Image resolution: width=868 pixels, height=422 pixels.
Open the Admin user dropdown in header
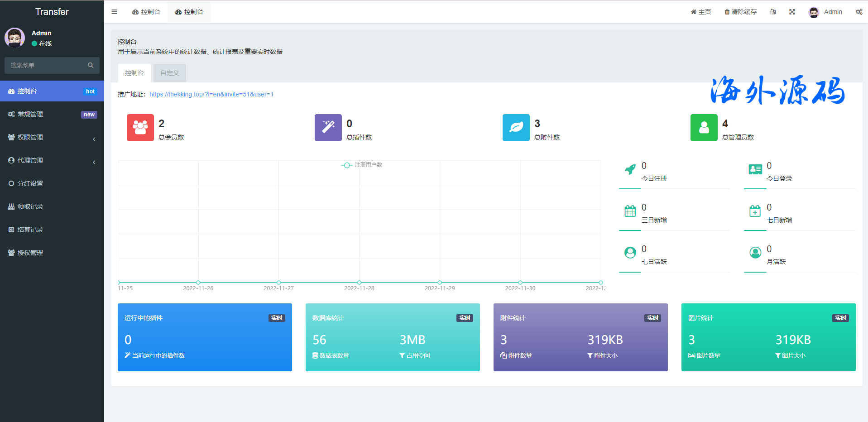pyautogui.click(x=825, y=12)
